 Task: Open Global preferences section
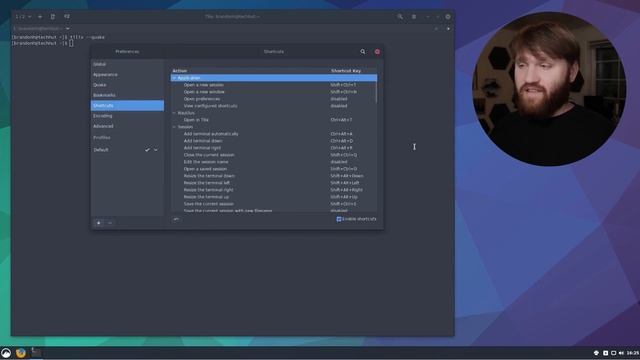tap(127, 64)
